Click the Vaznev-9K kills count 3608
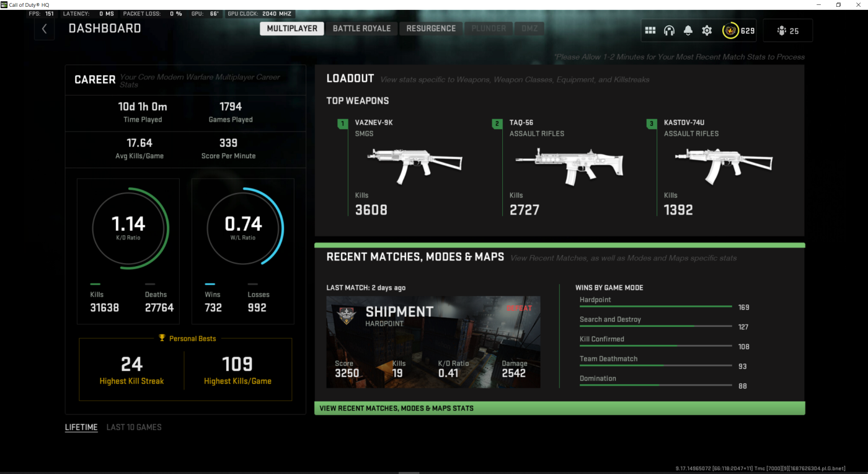The width and height of the screenshot is (868, 474). click(371, 210)
